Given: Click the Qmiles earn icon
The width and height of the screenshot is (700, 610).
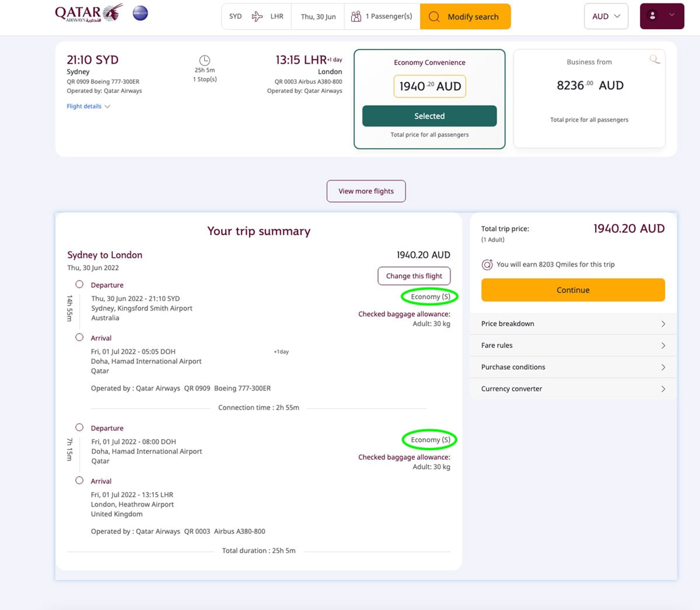Looking at the screenshot, I should (x=487, y=264).
